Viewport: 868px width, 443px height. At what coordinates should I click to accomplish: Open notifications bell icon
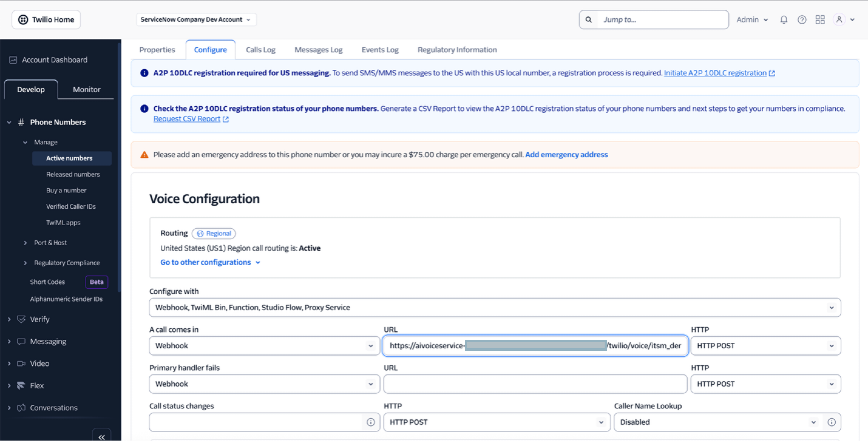click(x=784, y=20)
